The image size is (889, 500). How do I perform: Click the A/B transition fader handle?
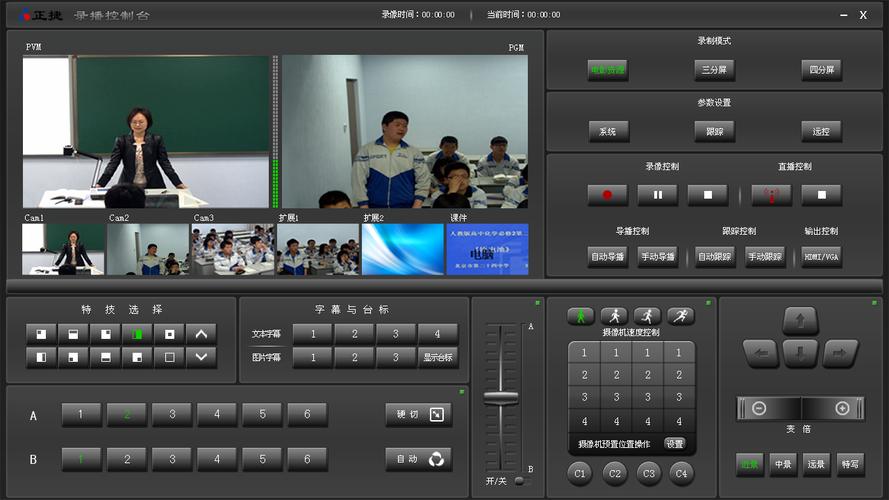[x=501, y=398]
